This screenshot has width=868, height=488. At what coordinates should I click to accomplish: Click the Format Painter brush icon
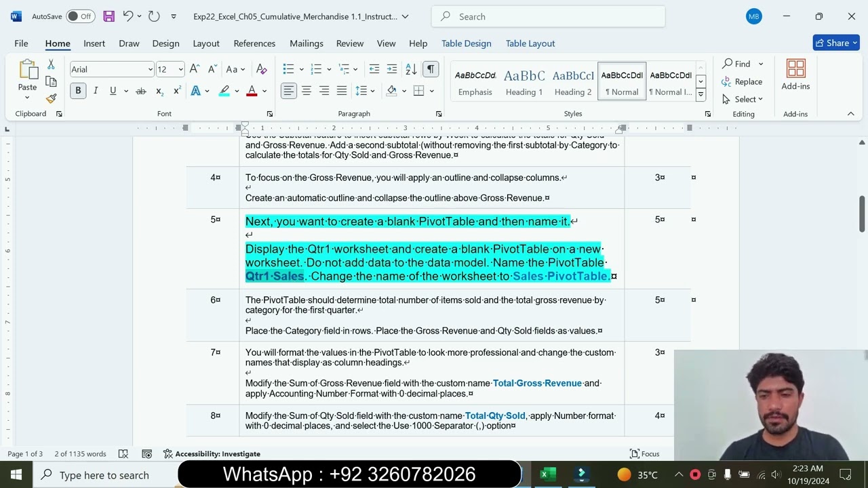point(51,98)
